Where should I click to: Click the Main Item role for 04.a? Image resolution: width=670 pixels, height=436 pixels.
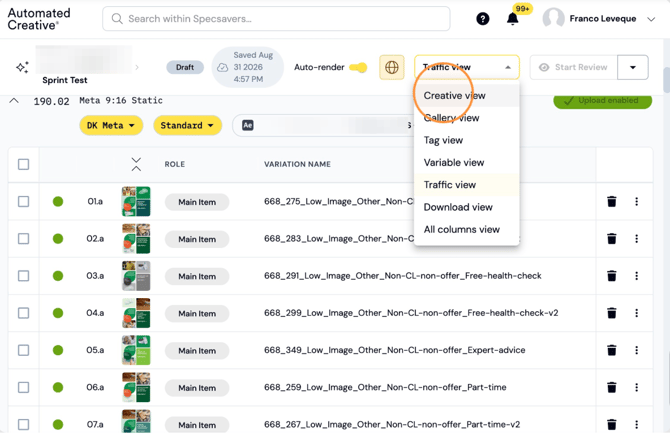point(197,313)
